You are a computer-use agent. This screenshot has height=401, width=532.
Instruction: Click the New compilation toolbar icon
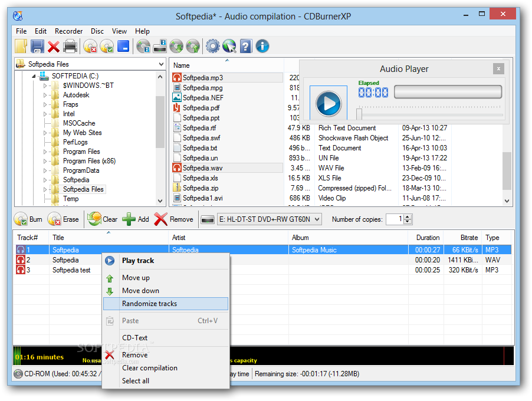[x=21, y=46]
